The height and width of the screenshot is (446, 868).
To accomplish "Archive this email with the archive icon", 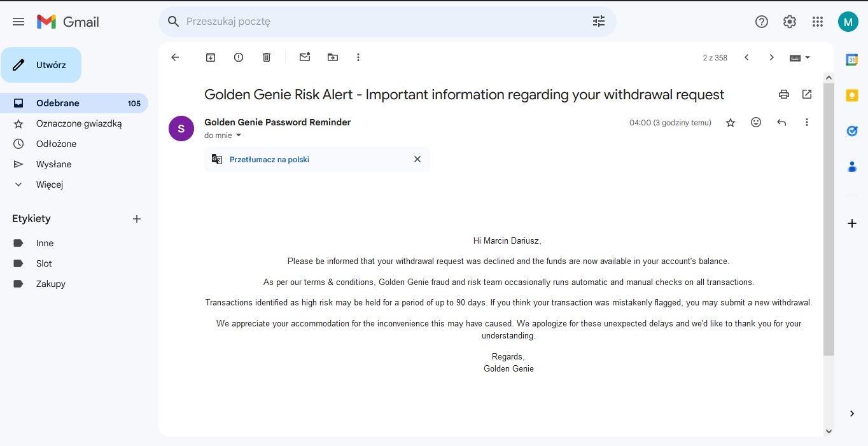I will pyautogui.click(x=211, y=57).
